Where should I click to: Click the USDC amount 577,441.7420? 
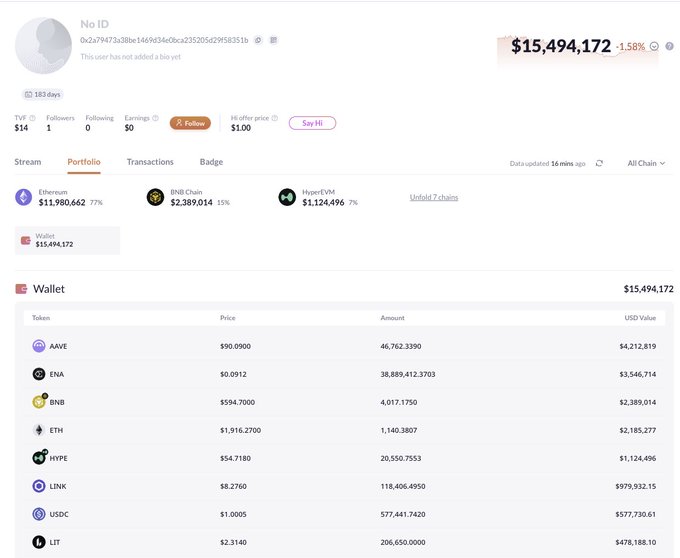[403, 514]
